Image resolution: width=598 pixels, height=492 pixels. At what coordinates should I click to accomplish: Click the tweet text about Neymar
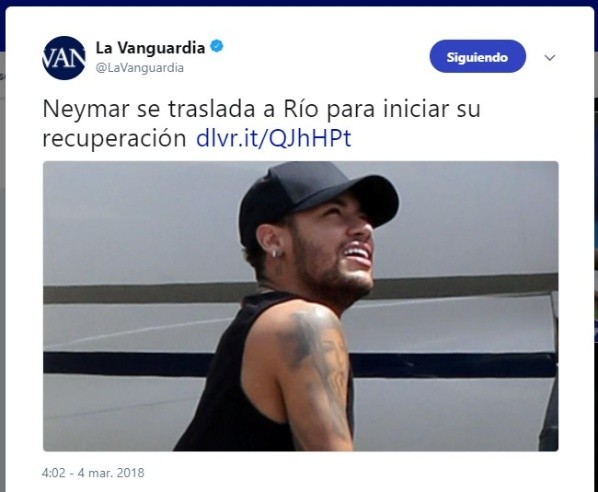pyautogui.click(x=261, y=123)
